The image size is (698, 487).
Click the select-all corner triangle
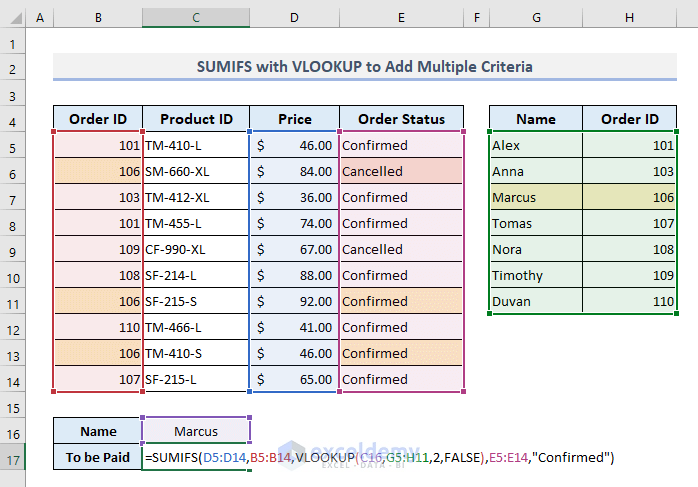pos(13,18)
